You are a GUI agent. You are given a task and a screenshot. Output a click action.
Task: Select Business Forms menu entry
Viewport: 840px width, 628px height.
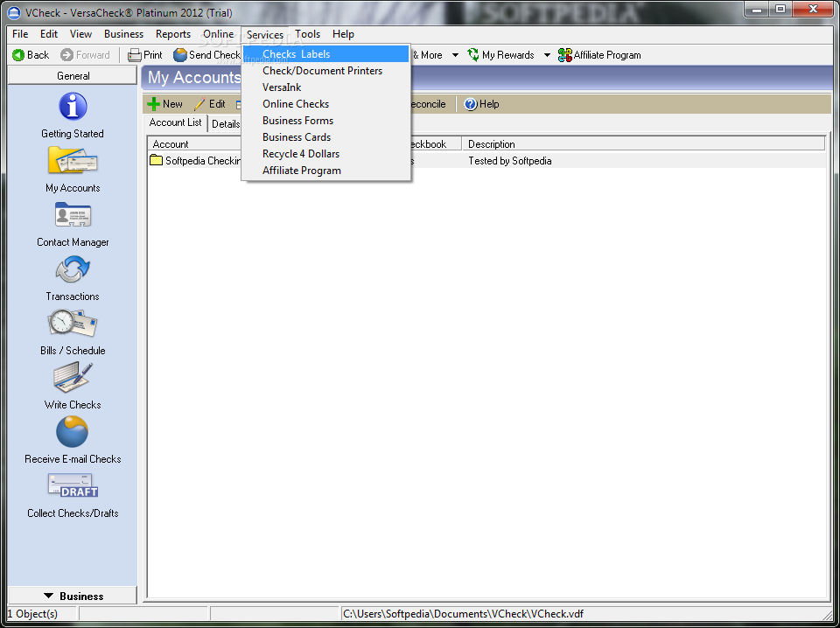[x=326, y=121]
